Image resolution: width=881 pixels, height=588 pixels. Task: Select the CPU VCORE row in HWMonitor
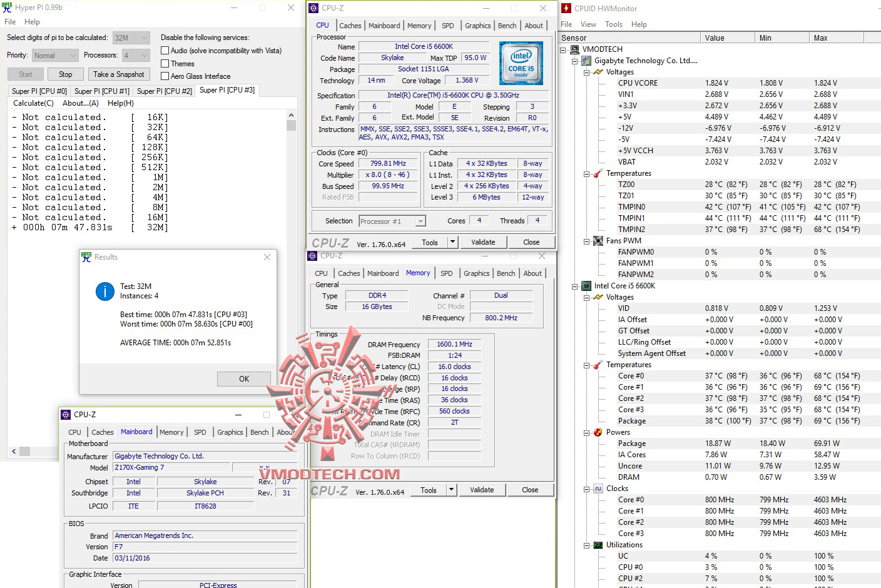720,83
